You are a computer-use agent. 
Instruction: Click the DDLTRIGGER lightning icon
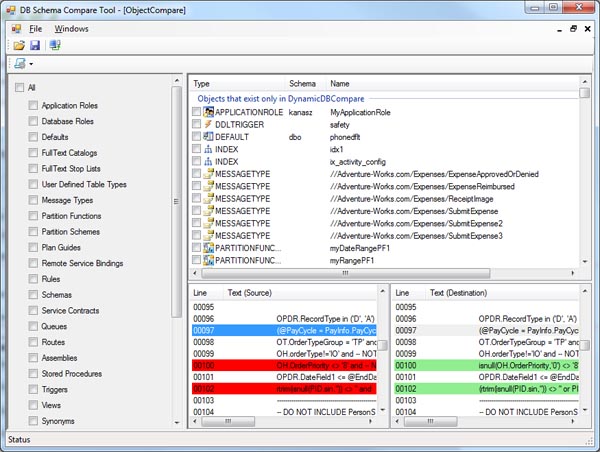pyautogui.click(x=208, y=125)
